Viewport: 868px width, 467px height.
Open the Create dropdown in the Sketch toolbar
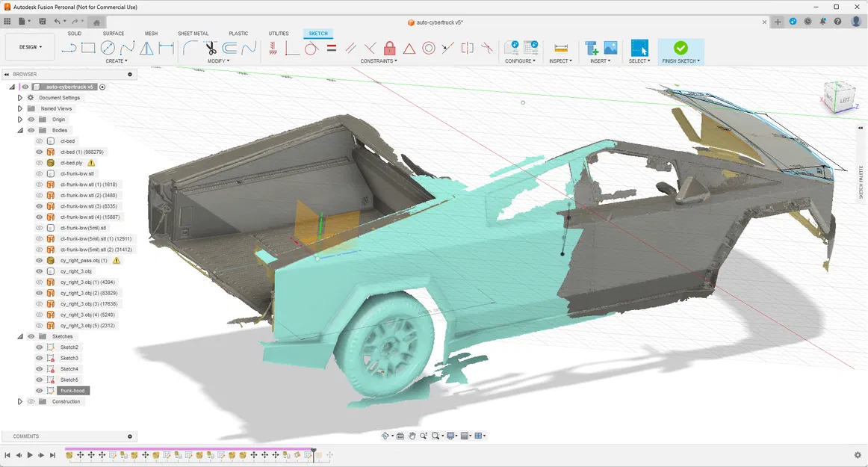pos(117,61)
